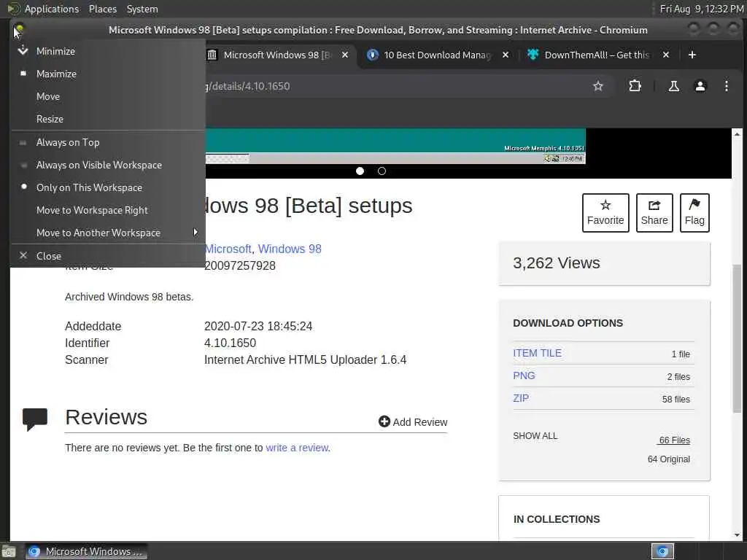Open the Extensions puzzle icon
This screenshot has width=747, height=560.
coord(635,86)
